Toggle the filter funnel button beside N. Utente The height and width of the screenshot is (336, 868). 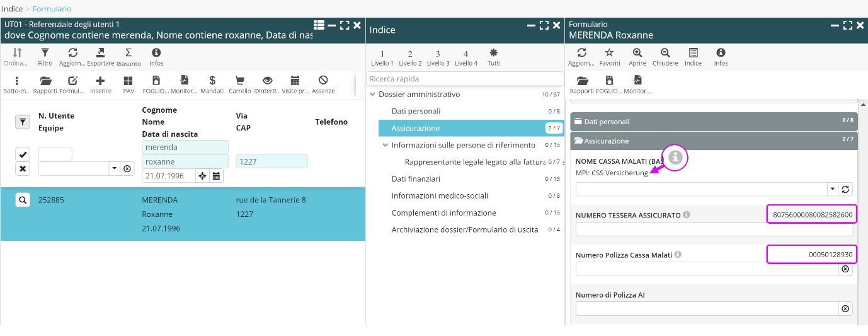[x=23, y=122]
